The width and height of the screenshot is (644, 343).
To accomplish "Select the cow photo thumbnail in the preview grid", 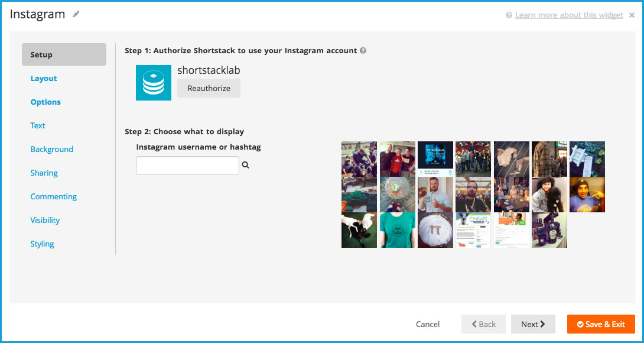I will pos(359,230).
